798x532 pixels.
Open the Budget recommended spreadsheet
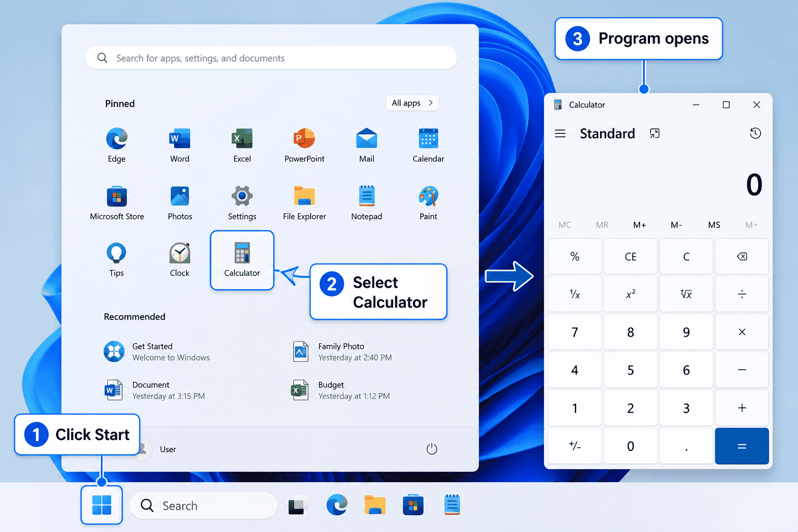pos(341,390)
